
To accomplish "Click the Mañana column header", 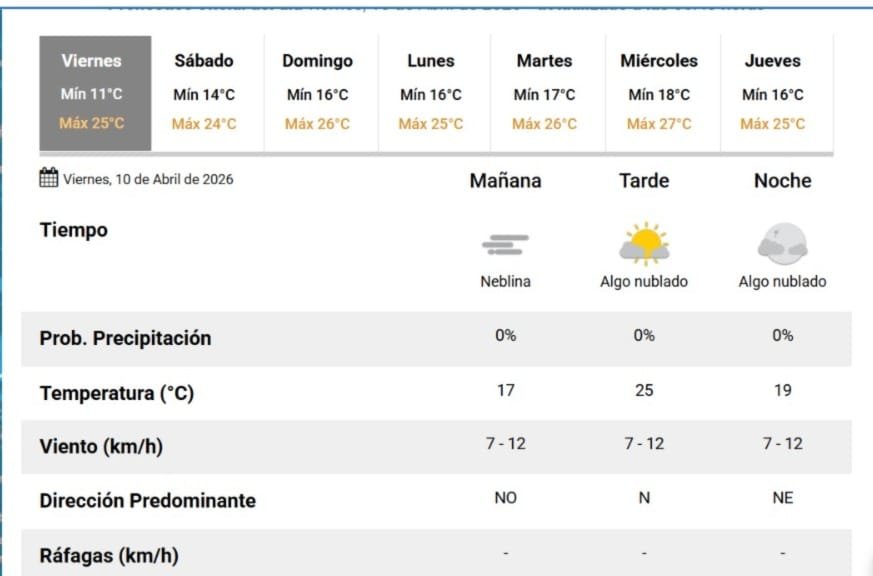I will pyautogui.click(x=505, y=181).
